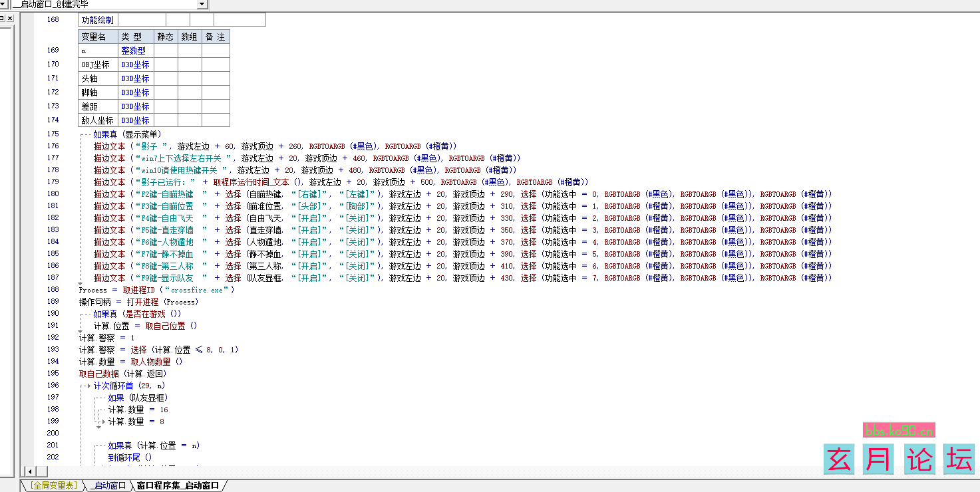
Task: Click line number 200 in the gutter
Action: (x=53, y=433)
